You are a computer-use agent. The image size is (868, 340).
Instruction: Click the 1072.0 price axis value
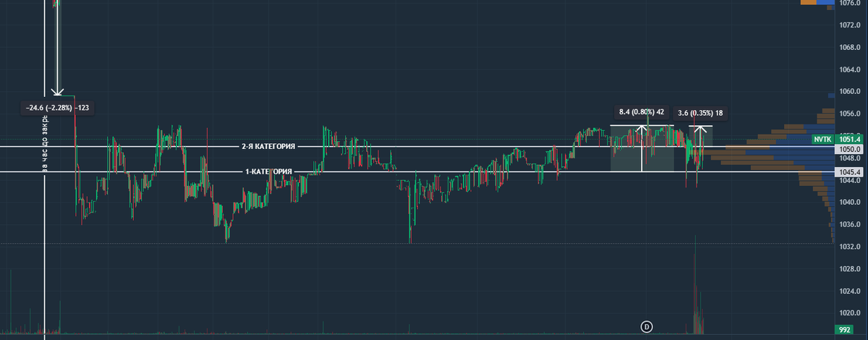(x=849, y=25)
